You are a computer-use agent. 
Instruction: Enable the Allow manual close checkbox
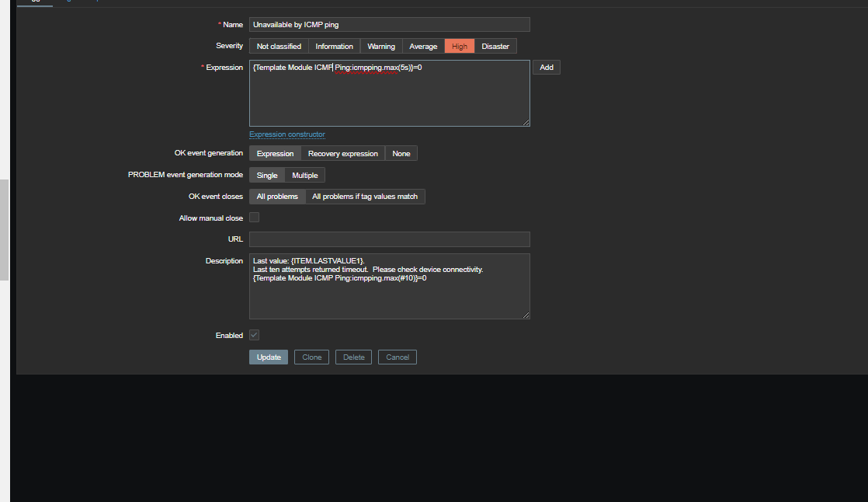tap(254, 218)
